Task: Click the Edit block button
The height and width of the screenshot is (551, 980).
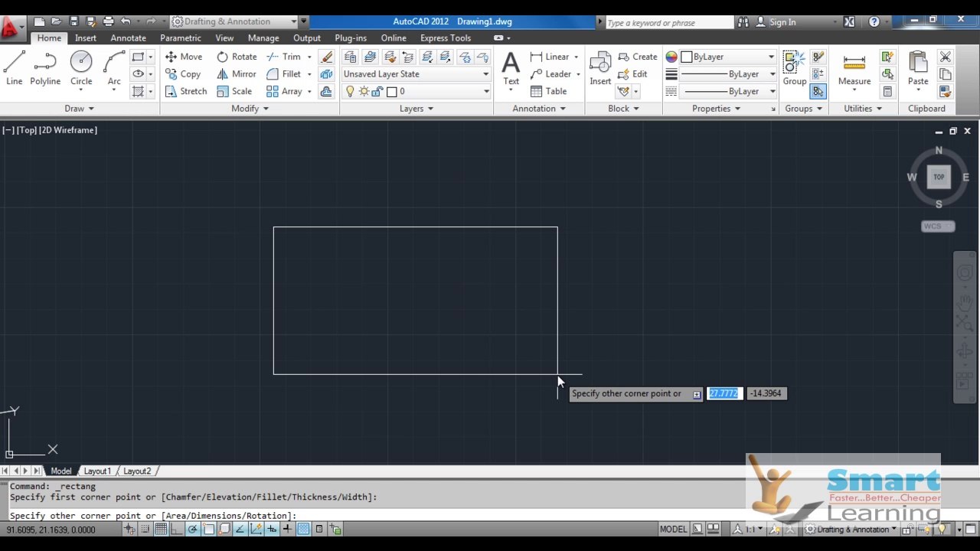Action: [x=633, y=74]
